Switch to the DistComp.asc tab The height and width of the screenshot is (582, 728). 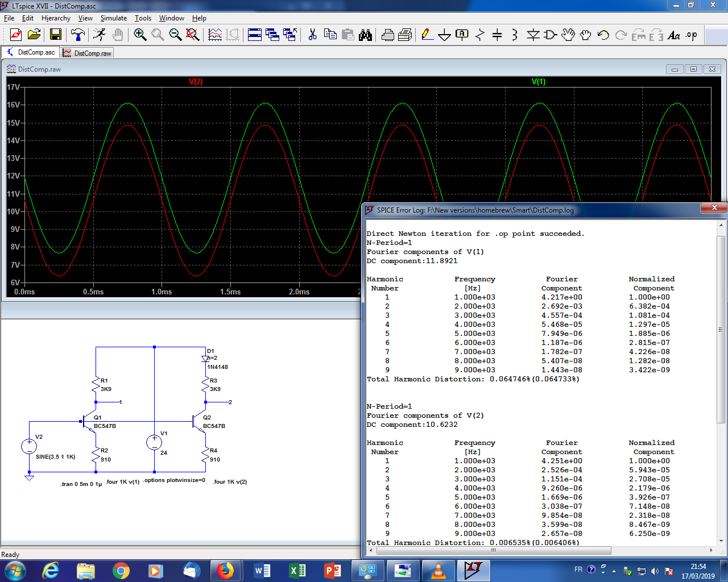click(x=31, y=52)
